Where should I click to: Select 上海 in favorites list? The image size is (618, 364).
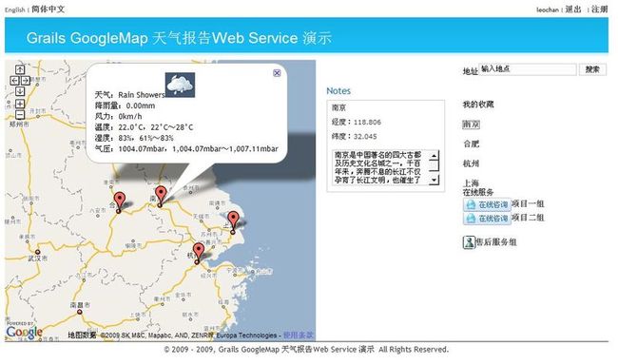coord(471,183)
